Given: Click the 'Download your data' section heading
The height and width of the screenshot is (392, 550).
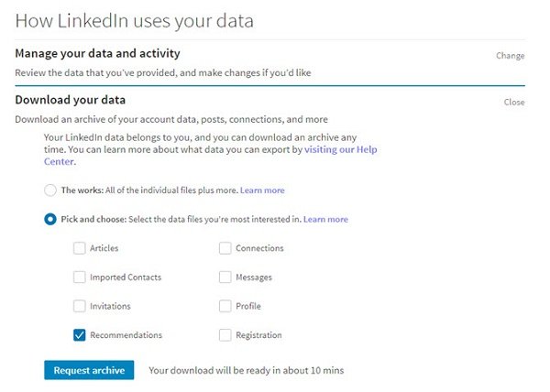Looking at the screenshot, I should (71, 100).
